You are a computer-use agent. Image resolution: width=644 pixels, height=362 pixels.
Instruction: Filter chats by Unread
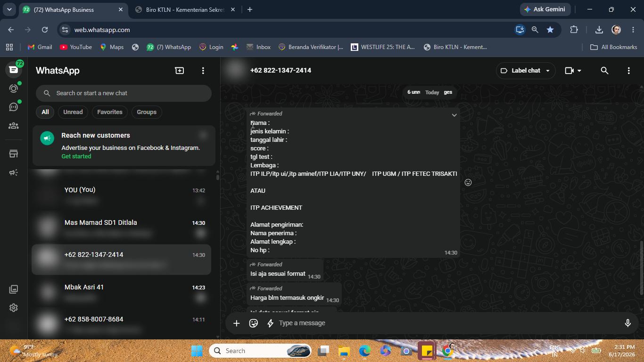pyautogui.click(x=73, y=112)
